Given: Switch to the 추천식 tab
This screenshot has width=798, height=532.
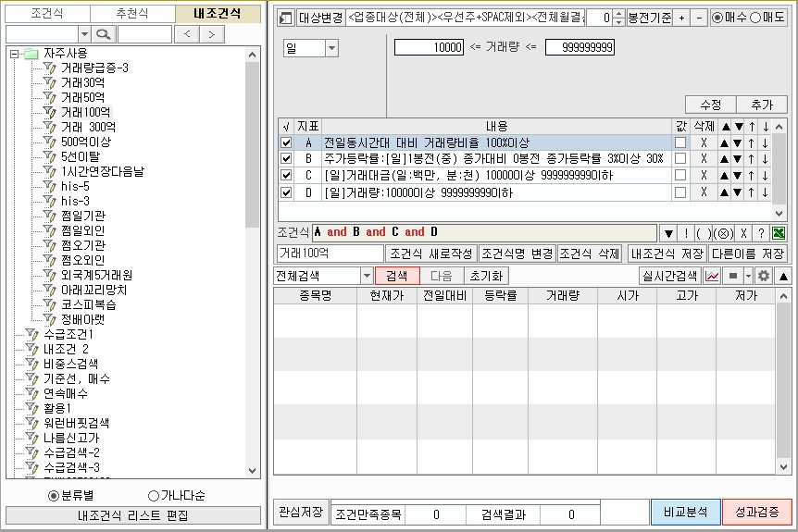Looking at the screenshot, I should [x=132, y=13].
